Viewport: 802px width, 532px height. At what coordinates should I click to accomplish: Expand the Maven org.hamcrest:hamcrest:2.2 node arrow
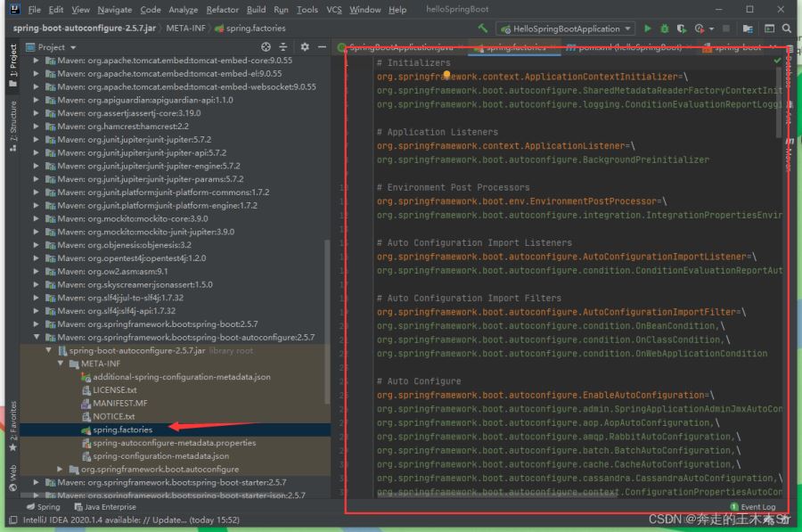(x=37, y=126)
